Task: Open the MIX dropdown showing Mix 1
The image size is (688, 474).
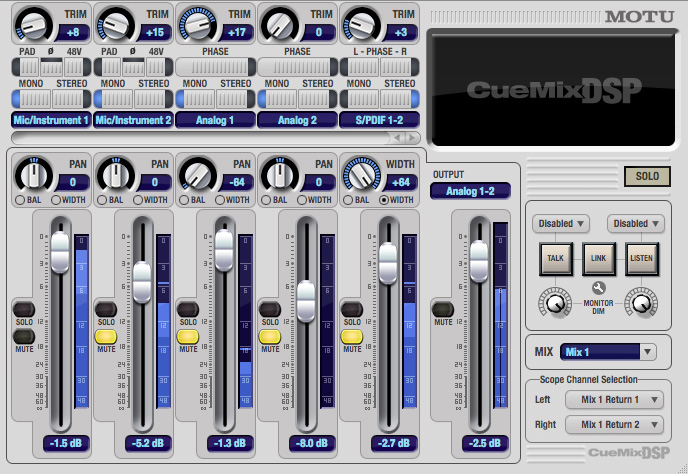Action: [608, 351]
